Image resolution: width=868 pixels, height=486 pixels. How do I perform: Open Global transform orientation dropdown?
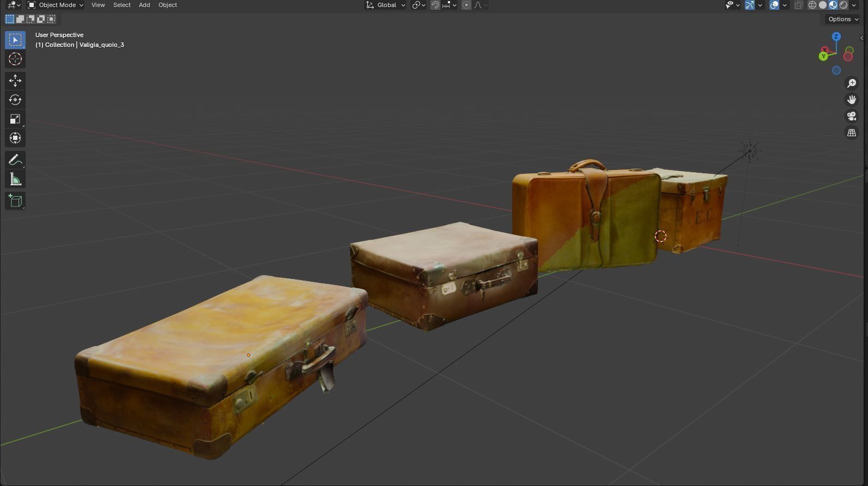(x=386, y=5)
